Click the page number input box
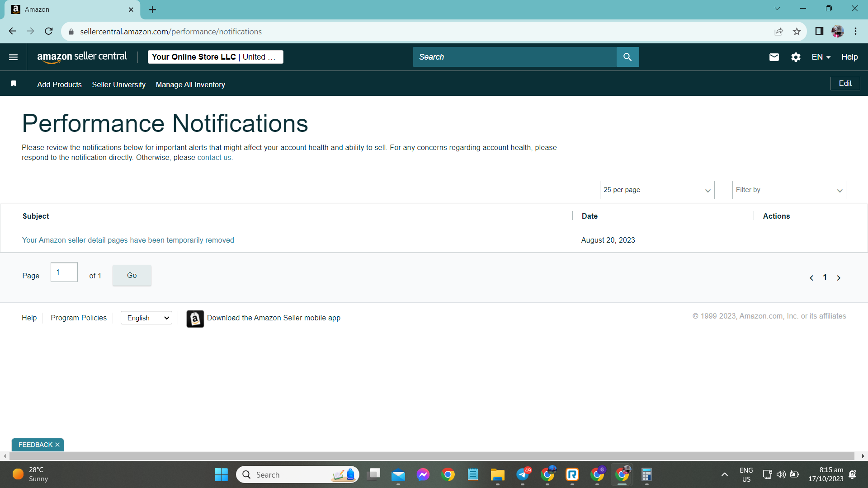This screenshot has width=868, height=488. click(x=64, y=272)
